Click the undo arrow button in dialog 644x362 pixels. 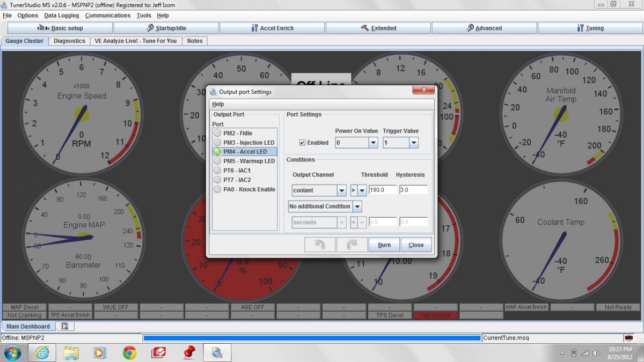[x=320, y=245]
